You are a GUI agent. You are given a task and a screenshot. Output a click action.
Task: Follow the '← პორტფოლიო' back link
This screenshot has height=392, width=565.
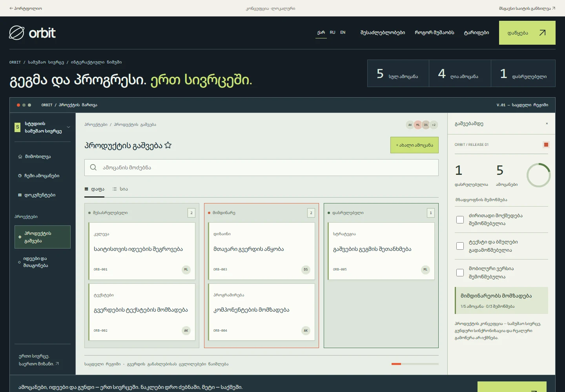click(26, 8)
